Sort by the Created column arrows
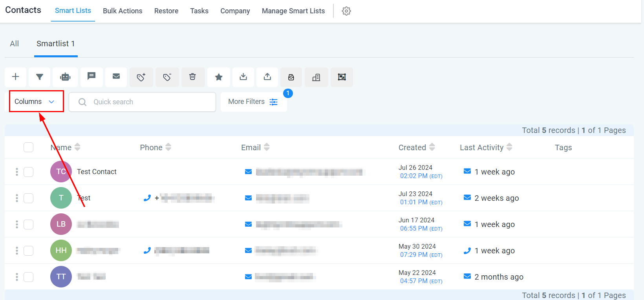This screenshot has height=300, width=644. (x=432, y=147)
